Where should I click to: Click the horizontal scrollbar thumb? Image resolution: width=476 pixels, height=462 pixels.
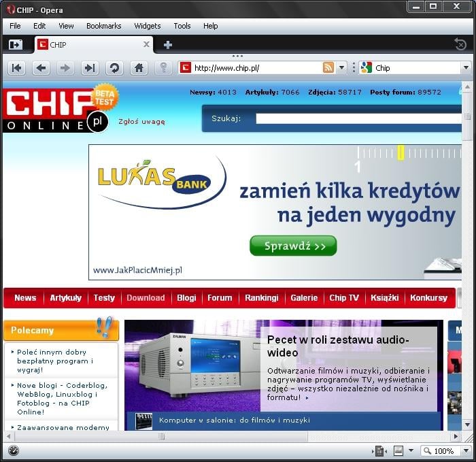tap(161, 437)
